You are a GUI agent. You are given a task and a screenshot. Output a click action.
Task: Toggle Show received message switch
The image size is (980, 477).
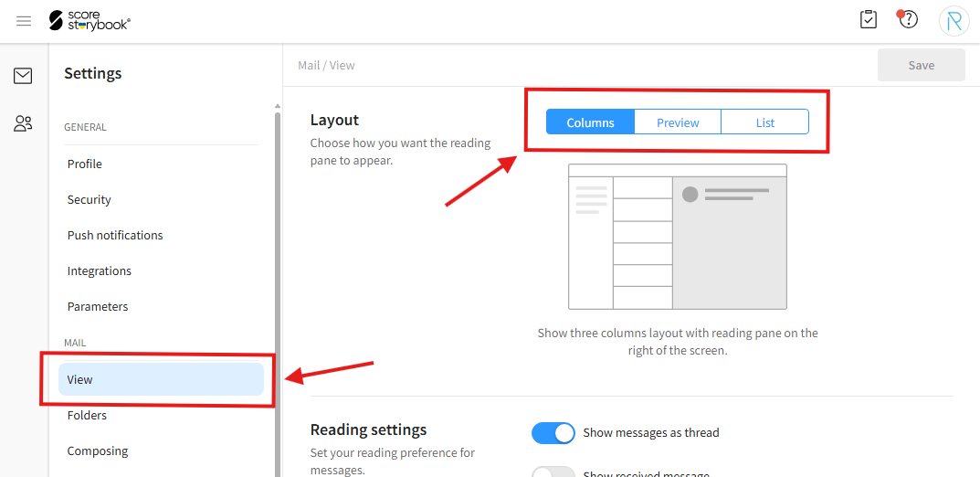point(553,472)
